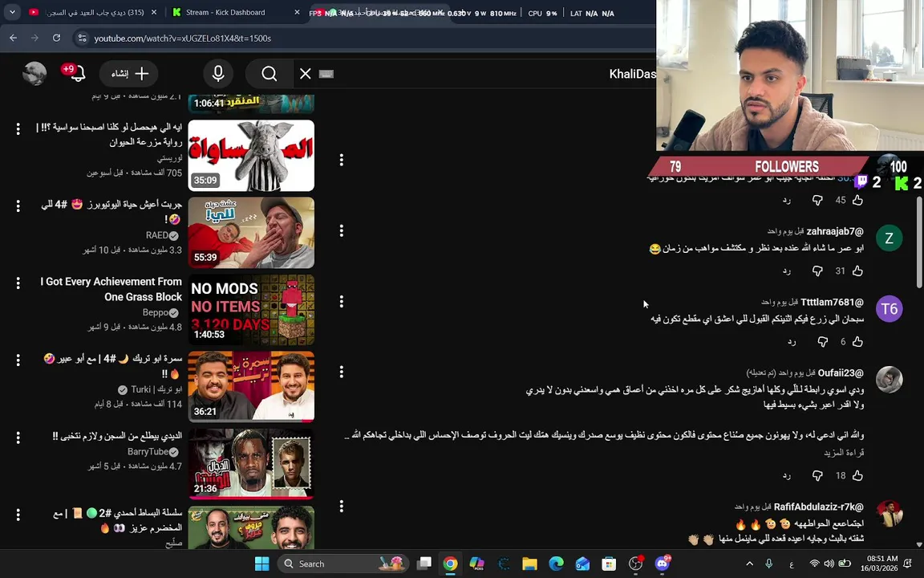Open the NO MODS NO ITEMS 1:40:53 thumbnail
924x578 pixels.
coord(251,310)
